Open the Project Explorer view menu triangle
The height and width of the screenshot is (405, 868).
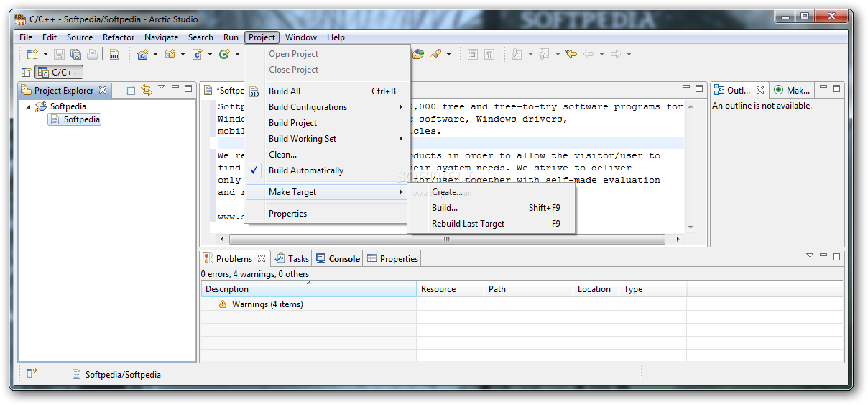(162, 88)
